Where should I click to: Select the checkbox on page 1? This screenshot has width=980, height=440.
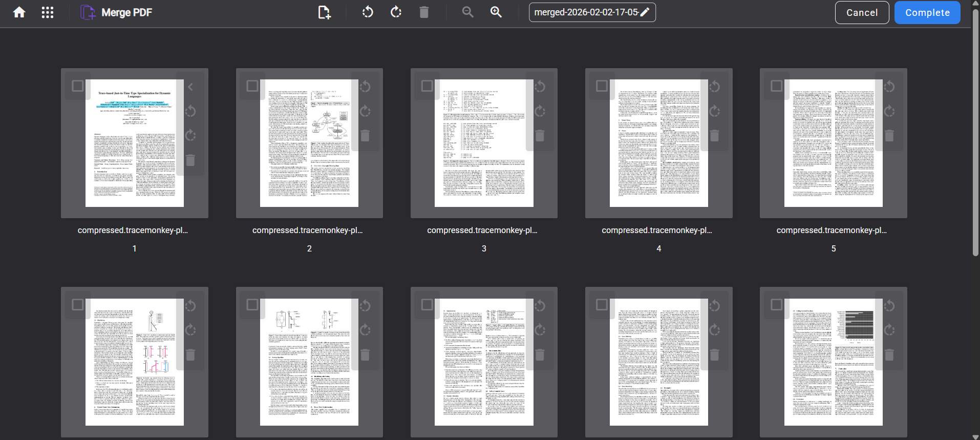tap(78, 86)
